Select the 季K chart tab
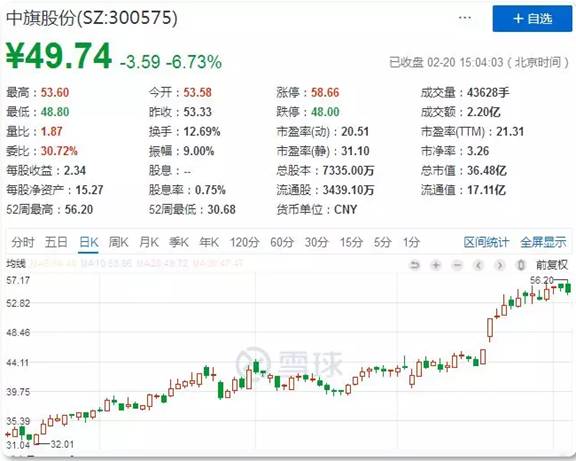Viewport: 576px width, 461px height. [x=179, y=242]
